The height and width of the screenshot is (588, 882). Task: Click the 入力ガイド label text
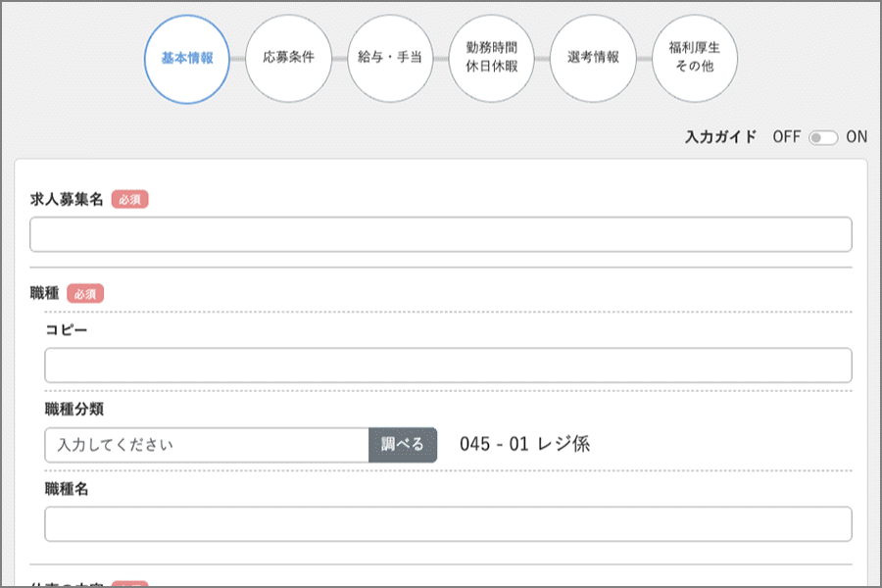tap(720, 137)
